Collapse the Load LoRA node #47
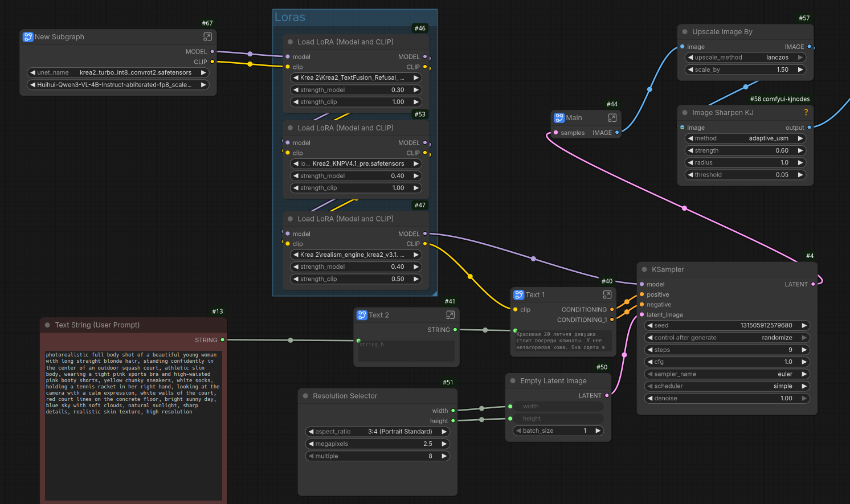 coord(290,219)
